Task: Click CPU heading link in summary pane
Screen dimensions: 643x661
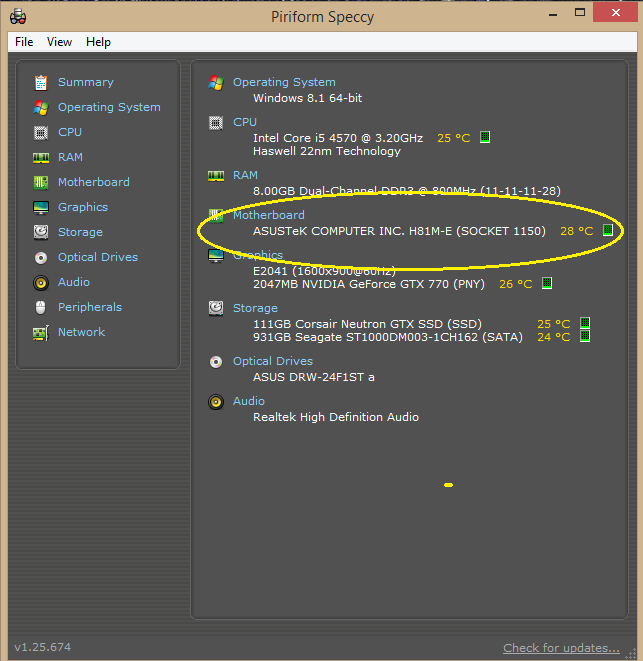Action: pos(245,122)
